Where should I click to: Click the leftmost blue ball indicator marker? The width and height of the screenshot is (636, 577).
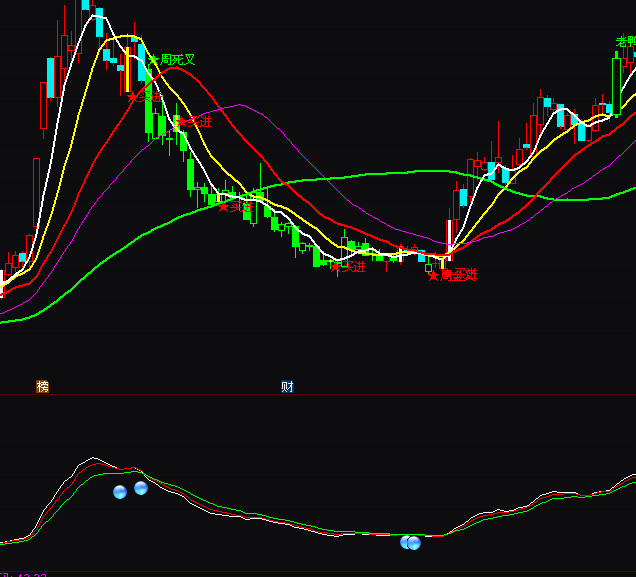120,492
